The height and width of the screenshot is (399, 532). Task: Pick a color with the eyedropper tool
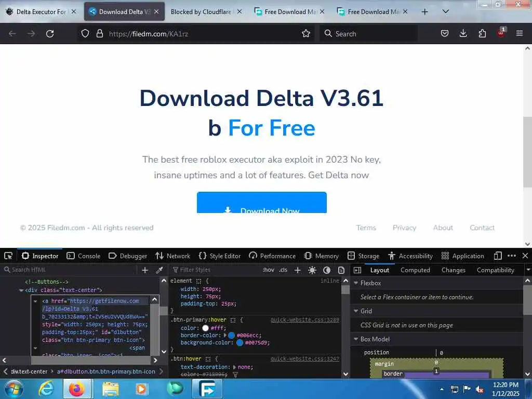[x=159, y=270]
